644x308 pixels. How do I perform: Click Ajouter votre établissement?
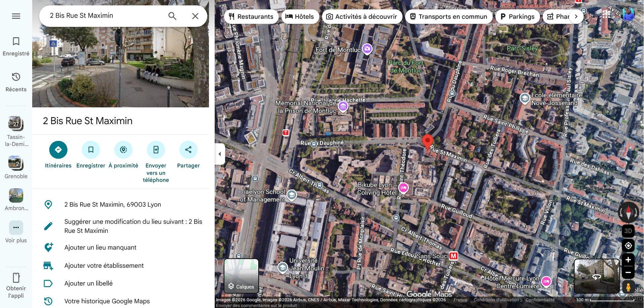(x=120, y=265)
